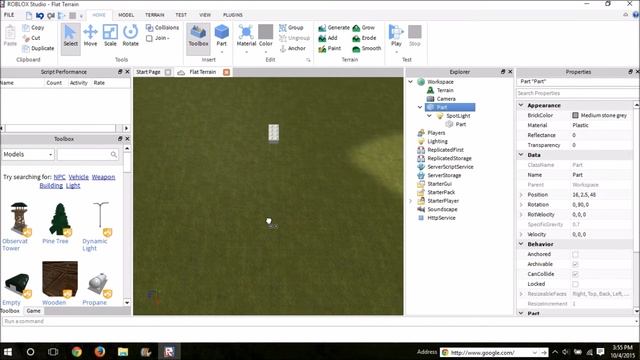Toggle the Join checkbox
Viewport: 640px width, 360px height.
pos(149,38)
